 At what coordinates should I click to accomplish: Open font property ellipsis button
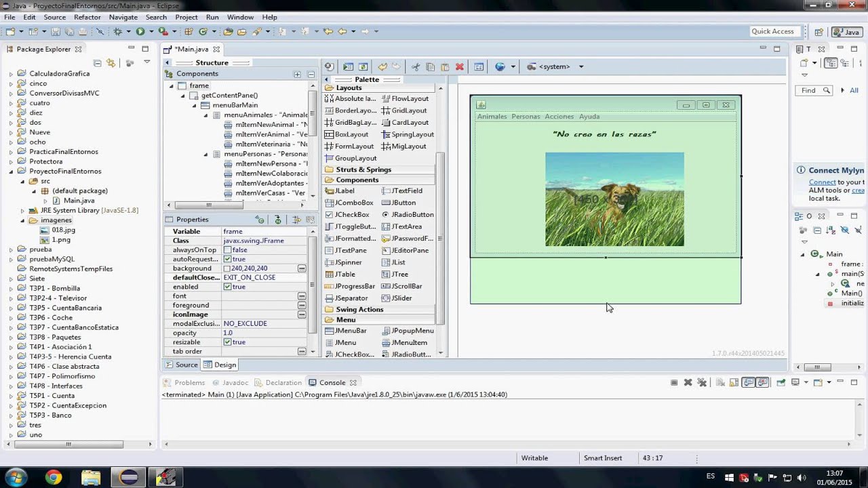302,296
